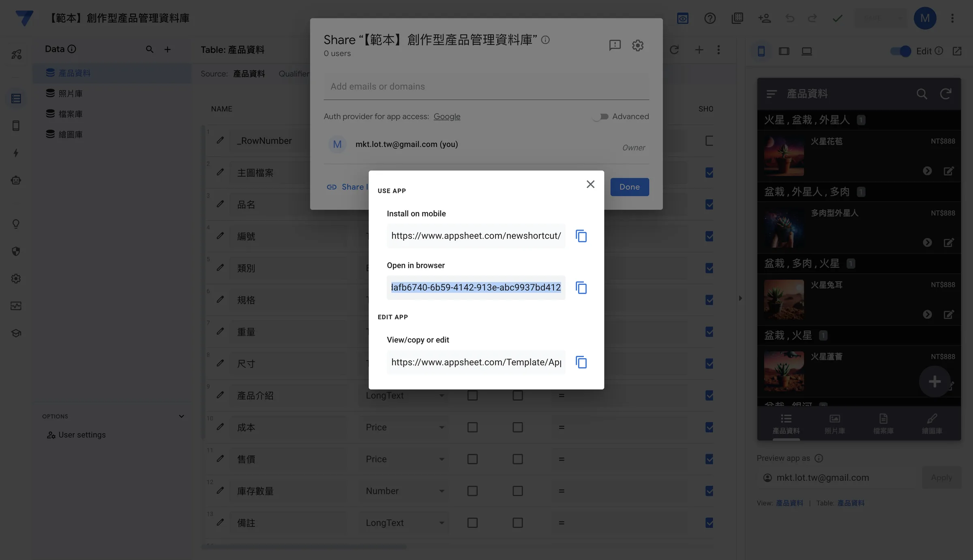
Task: Open share dialog feedback icon
Action: (x=615, y=45)
